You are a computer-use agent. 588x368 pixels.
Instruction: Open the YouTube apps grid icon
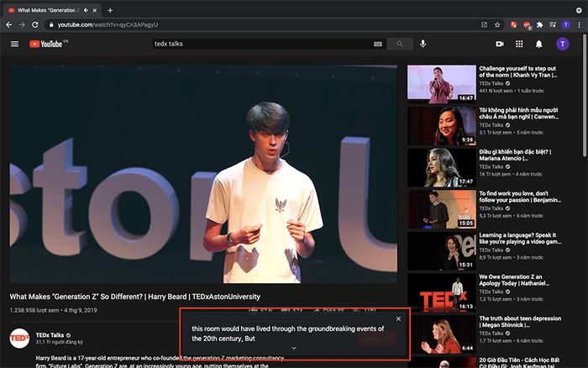(519, 45)
